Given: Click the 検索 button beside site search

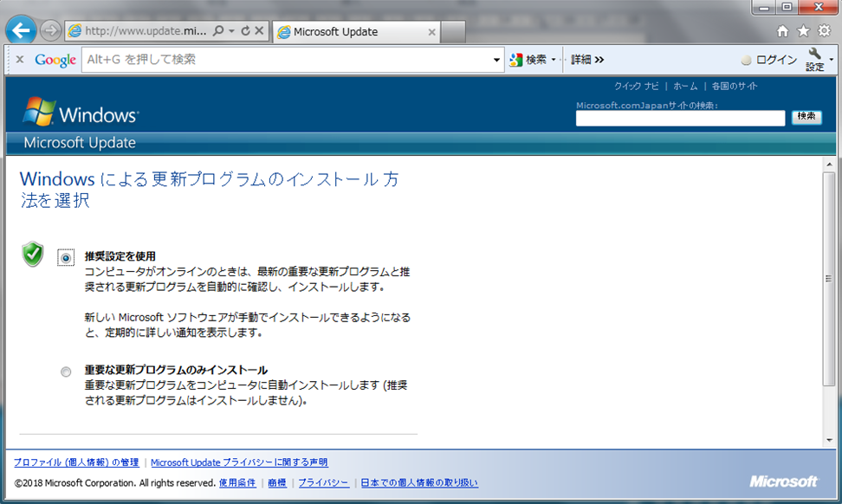Looking at the screenshot, I should coord(806,116).
